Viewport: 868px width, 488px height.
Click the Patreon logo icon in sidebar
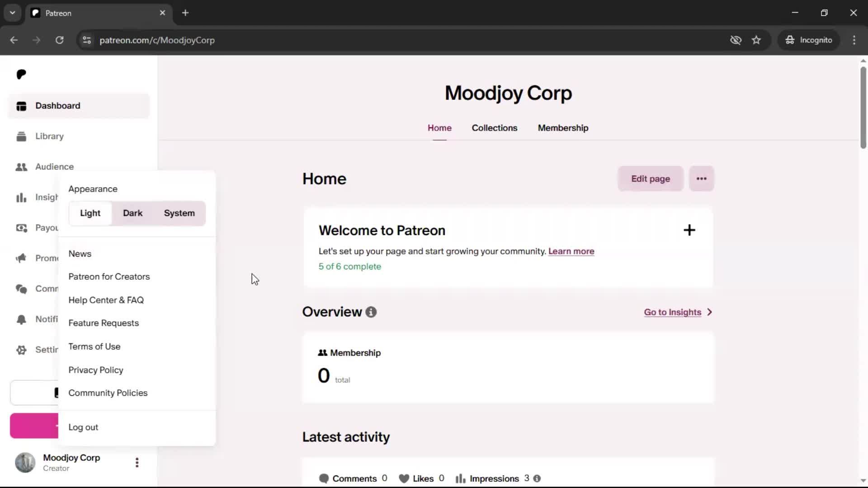click(x=21, y=75)
